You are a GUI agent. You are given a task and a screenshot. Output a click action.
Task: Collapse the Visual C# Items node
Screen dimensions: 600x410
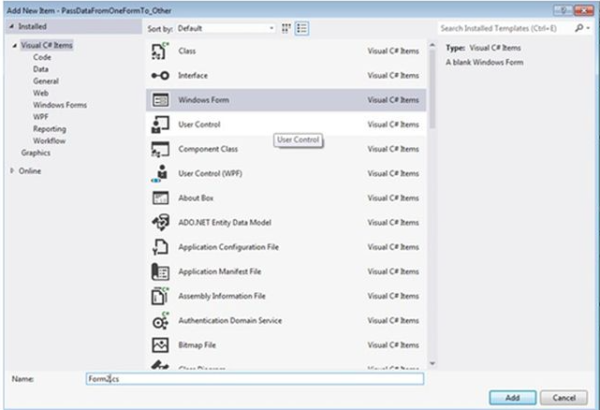[x=14, y=46]
